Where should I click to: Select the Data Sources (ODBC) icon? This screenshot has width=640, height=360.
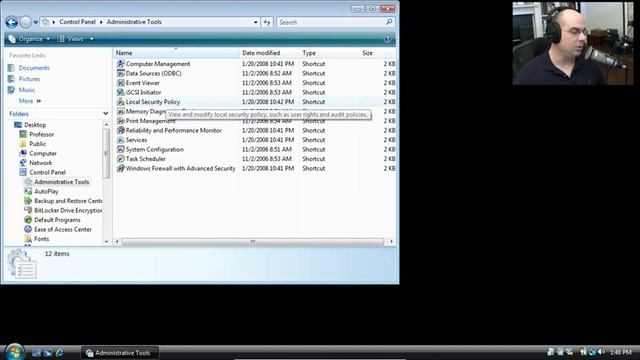click(120, 73)
